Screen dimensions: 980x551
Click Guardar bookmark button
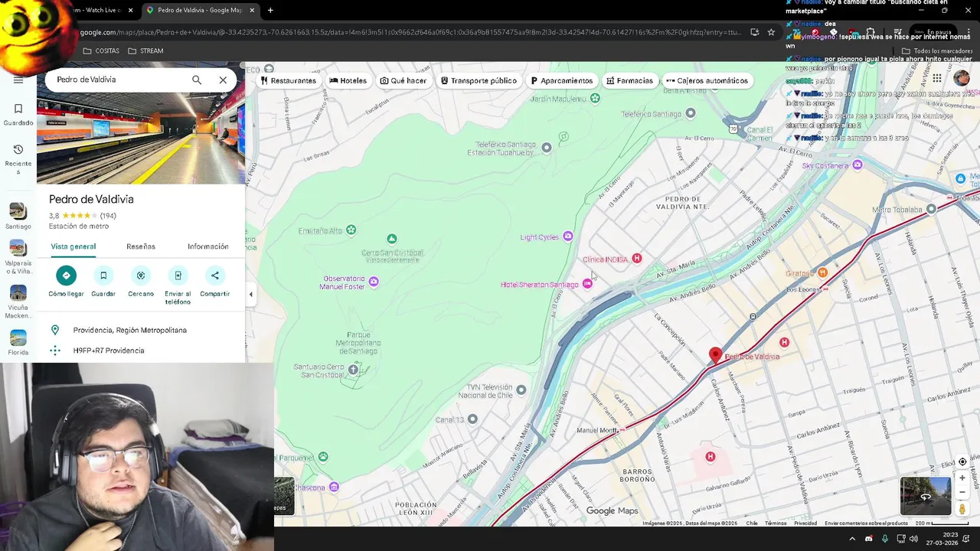click(x=103, y=275)
